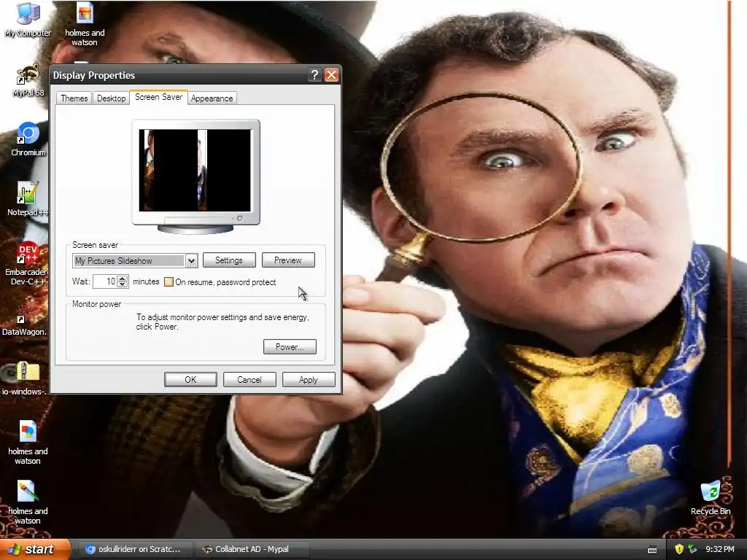Select the Screen Saver tab
The height and width of the screenshot is (560, 747).
tap(158, 97)
